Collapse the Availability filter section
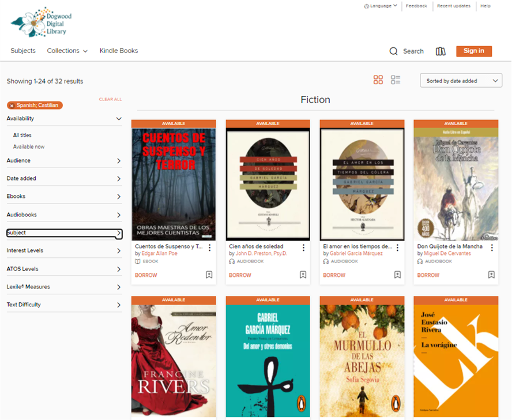512x420 pixels. coord(119,119)
